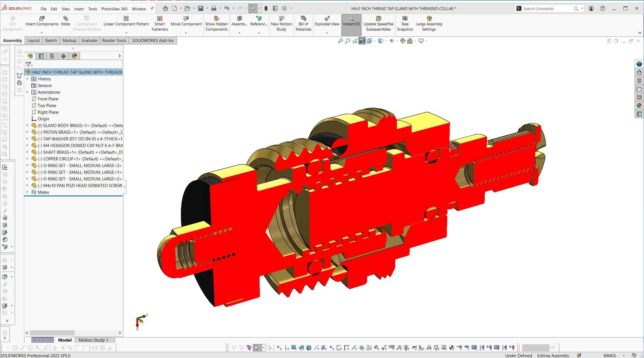
Task: Open DimXpertManager tab
Action: pos(63,56)
